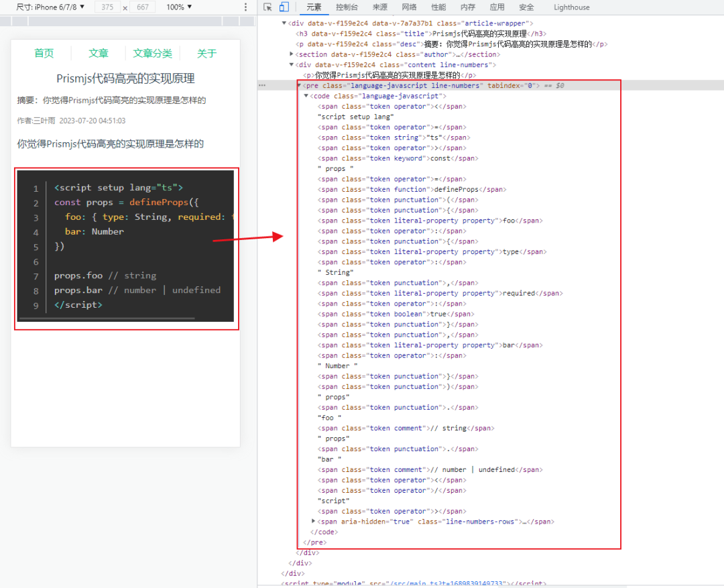Switch to the 网络 tab
The image size is (724, 588).
coord(409,7)
